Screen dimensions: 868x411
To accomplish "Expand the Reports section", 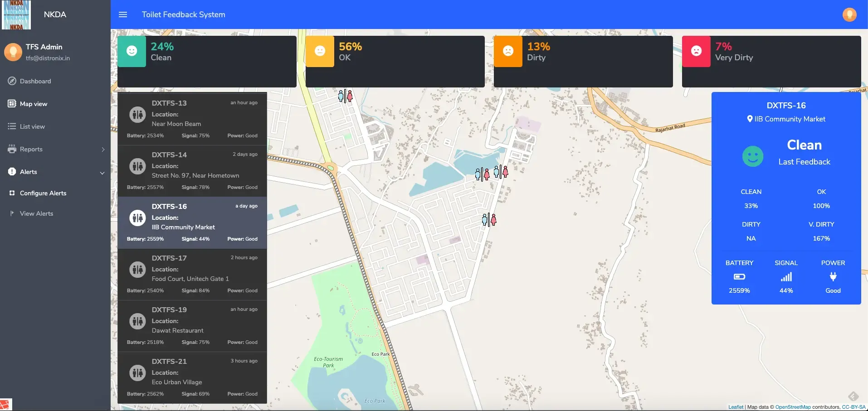I will (103, 149).
